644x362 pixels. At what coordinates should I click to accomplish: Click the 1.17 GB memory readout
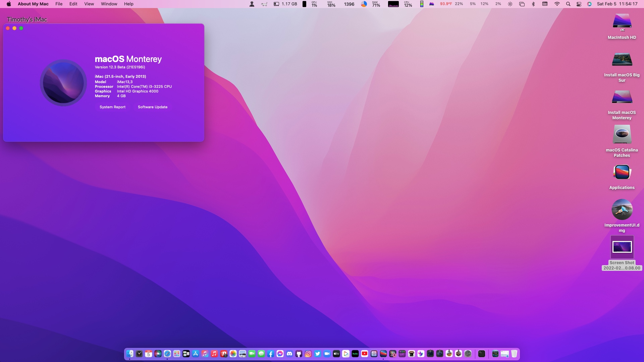click(289, 4)
